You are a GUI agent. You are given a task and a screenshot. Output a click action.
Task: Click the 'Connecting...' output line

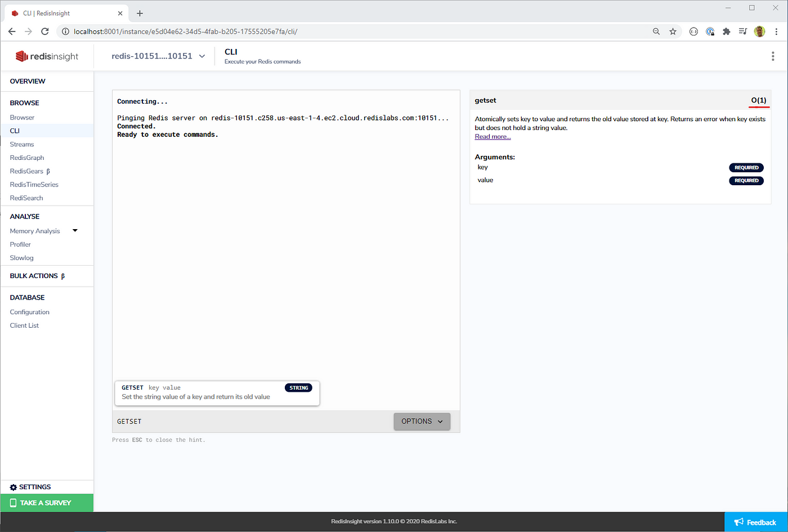(142, 101)
